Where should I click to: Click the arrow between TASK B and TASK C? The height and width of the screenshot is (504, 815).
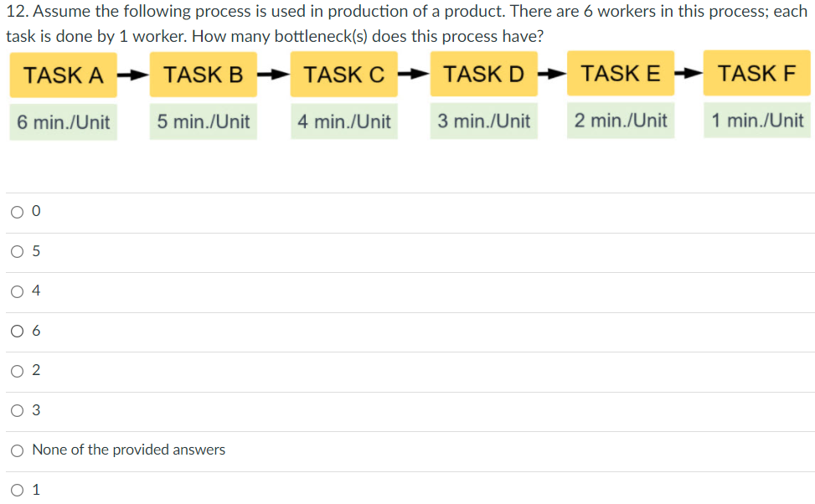point(273,75)
